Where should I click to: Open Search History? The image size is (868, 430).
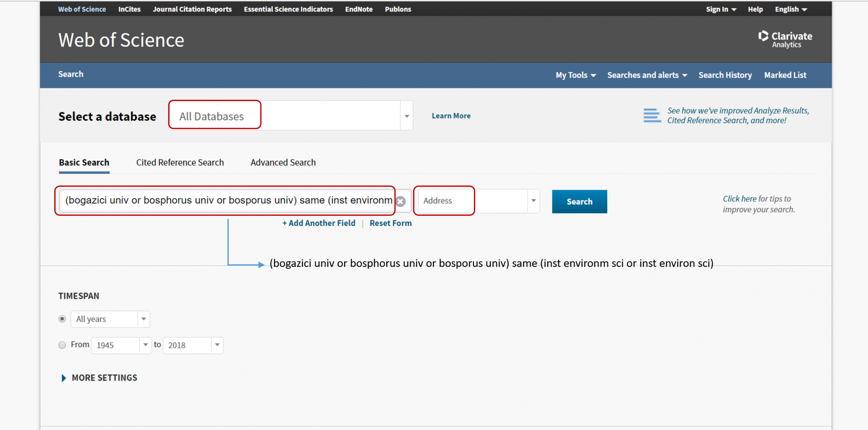point(725,75)
